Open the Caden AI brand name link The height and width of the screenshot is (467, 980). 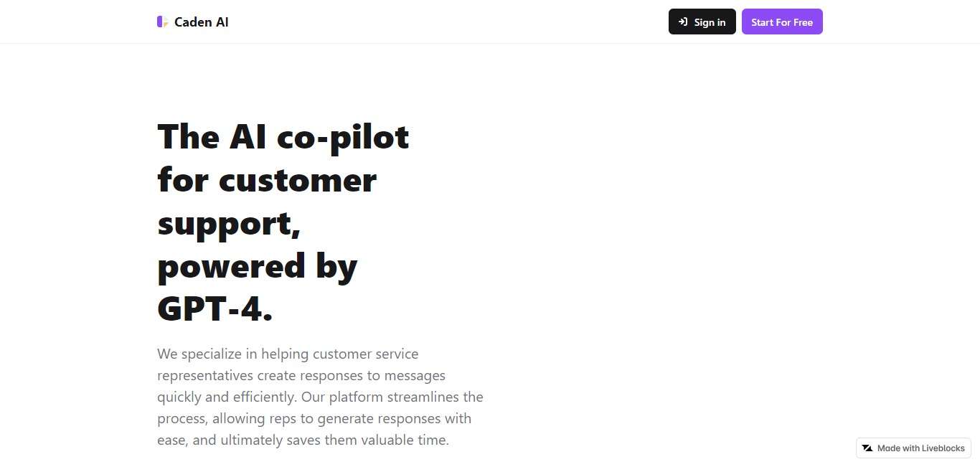[202, 22]
